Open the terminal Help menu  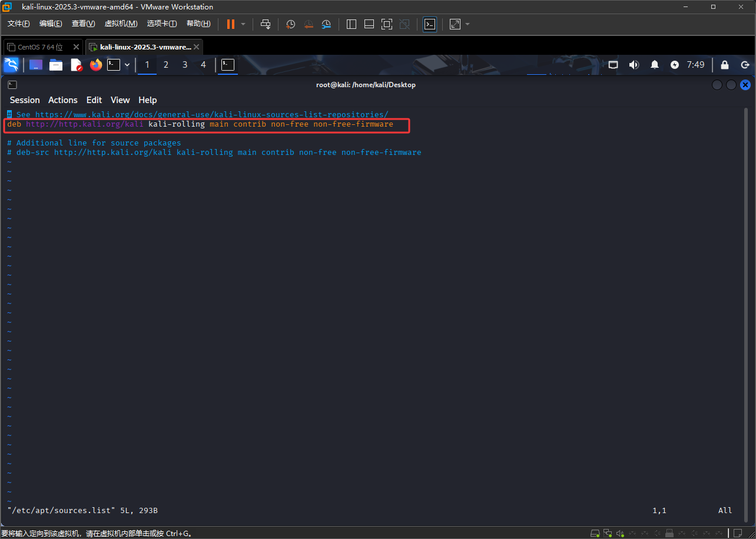pyautogui.click(x=148, y=100)
